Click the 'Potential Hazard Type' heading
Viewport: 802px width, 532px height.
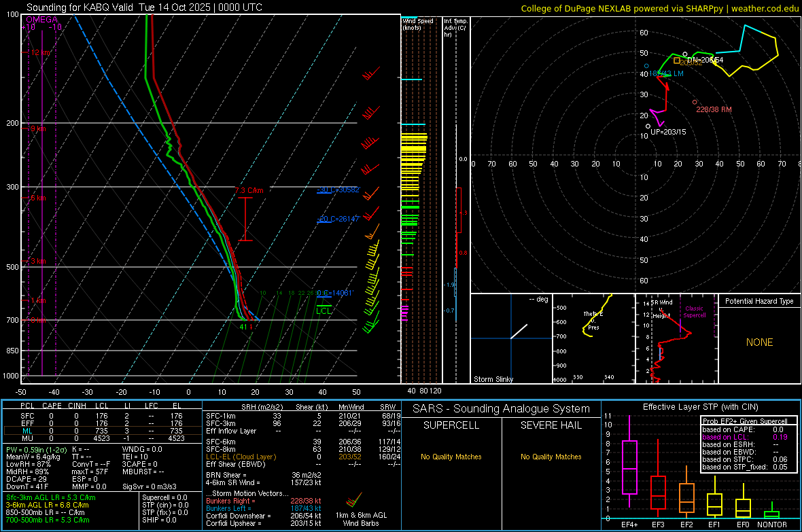click(x=759, y=301)
